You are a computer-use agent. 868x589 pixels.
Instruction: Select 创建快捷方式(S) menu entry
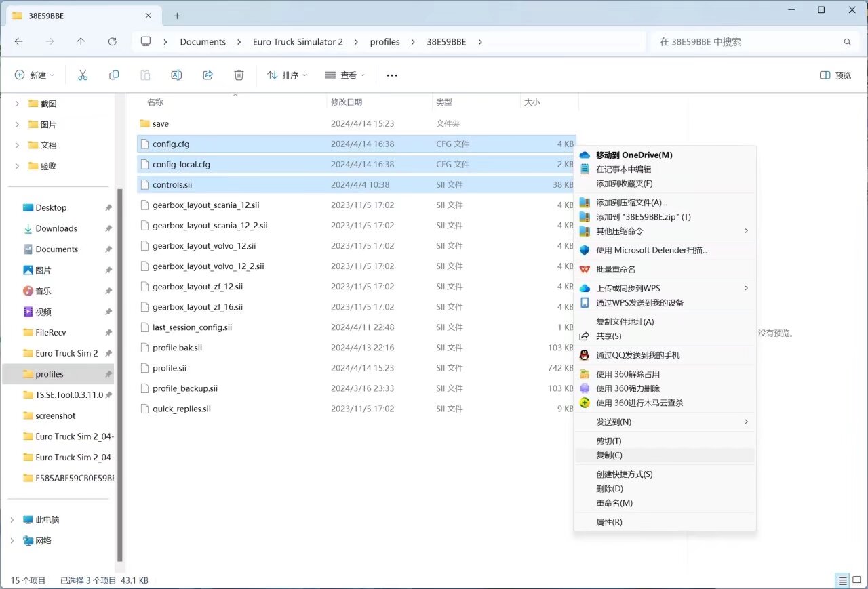[665, 474]
